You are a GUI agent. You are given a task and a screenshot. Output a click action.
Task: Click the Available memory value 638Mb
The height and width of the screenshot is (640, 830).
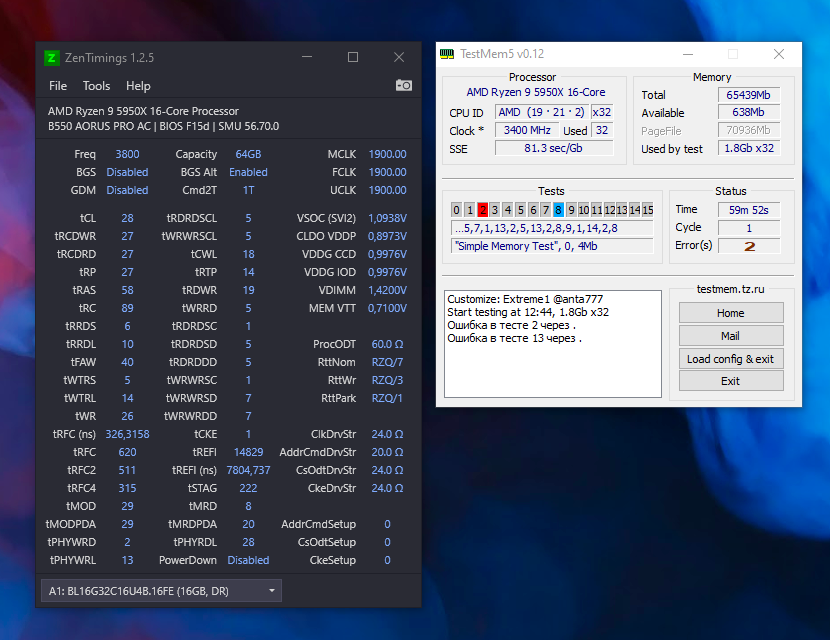pos(748,112)
